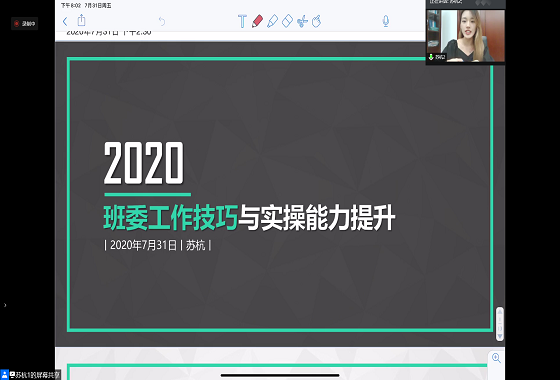
Task: Select the Scissors cut tool
Action: pos(302,21)
